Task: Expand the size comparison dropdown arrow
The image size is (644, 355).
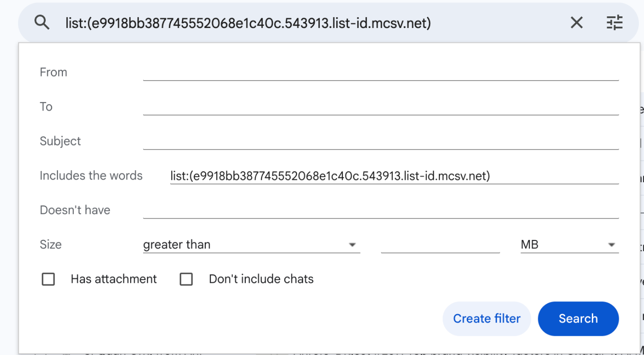Action: [x=353, y=244]
